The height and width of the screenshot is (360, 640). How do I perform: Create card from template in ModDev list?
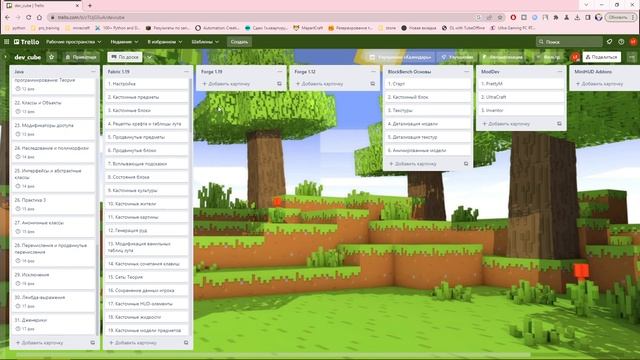pos(559,124)
